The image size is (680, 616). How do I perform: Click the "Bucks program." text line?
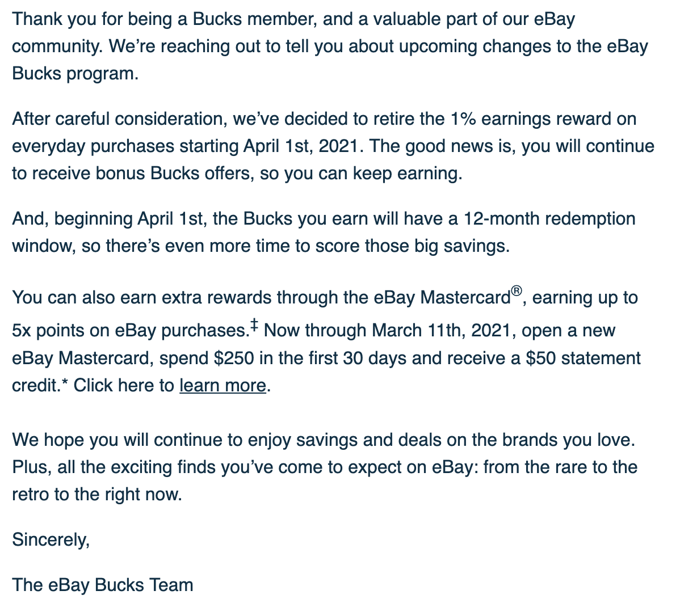click(75, 74)
